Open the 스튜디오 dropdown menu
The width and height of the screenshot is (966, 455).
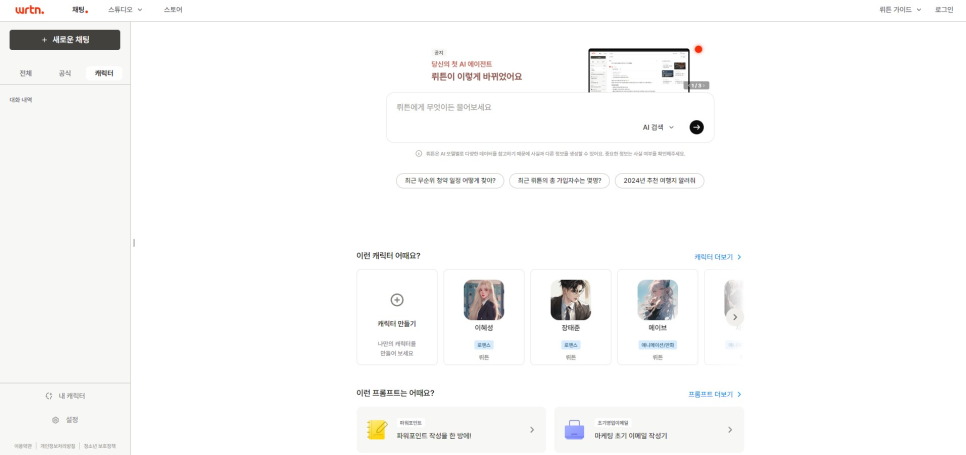[125, 10]
